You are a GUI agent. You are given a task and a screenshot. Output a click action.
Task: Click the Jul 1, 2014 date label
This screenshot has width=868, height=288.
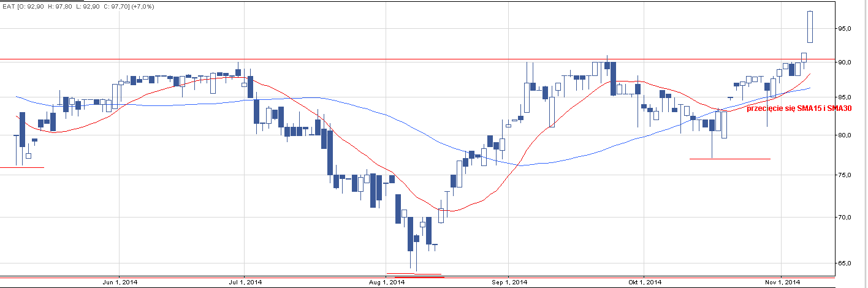pyautogui.click(x=245, y=282)
